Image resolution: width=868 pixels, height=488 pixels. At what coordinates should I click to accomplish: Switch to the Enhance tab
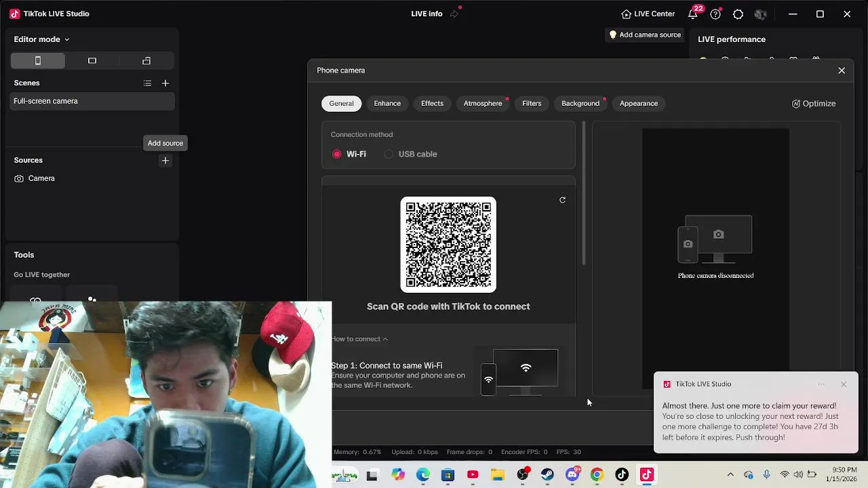click(x=387, y=104)
